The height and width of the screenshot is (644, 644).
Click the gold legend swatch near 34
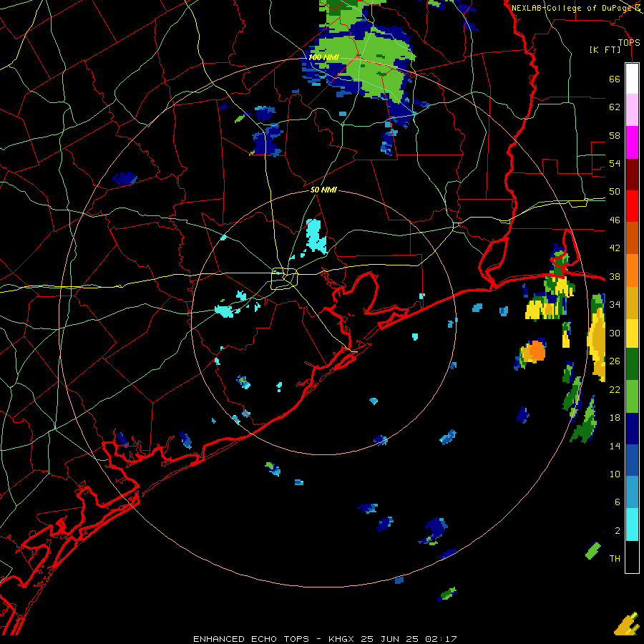(632, 303)
